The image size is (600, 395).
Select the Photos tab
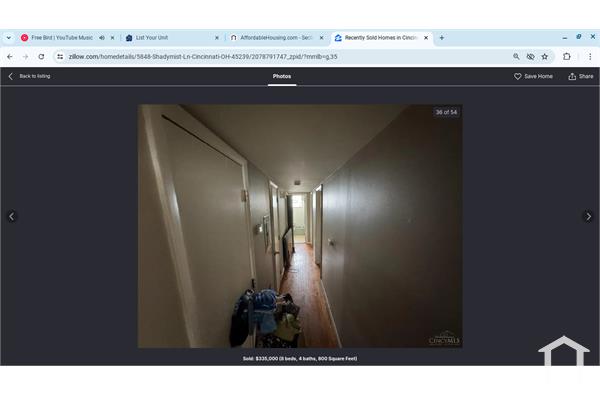282,76
